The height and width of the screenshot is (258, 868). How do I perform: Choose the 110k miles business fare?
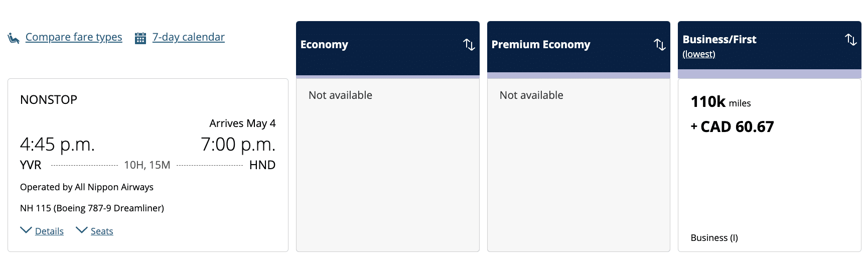click(732, 114)
